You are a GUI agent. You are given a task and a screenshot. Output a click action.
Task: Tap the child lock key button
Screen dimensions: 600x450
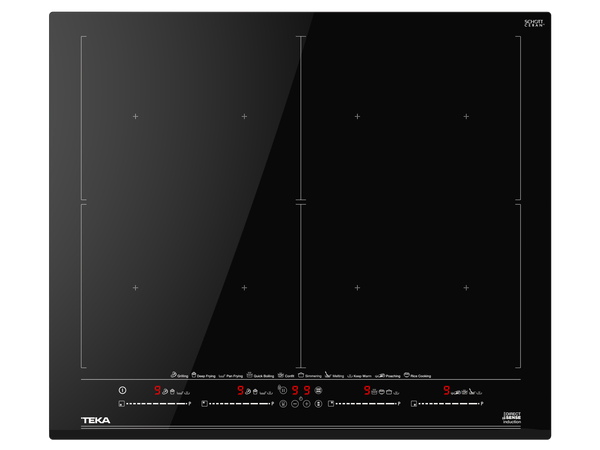(x=283, y=404)
